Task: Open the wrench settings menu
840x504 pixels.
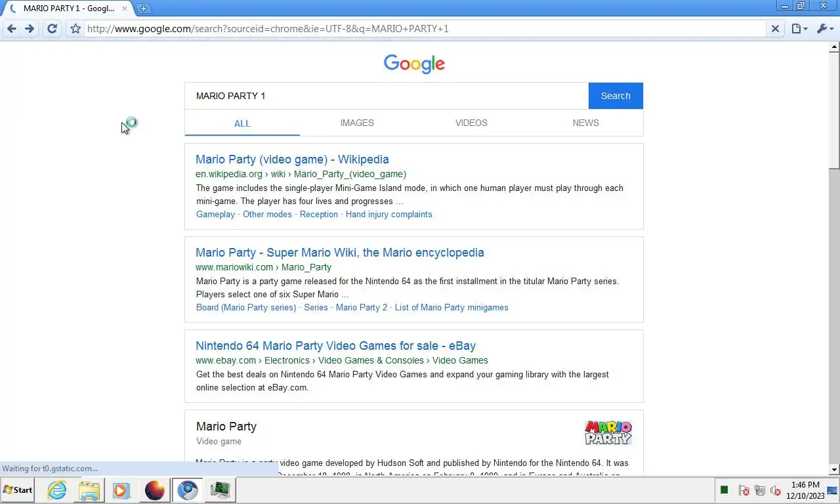Action: coord(824,29)
